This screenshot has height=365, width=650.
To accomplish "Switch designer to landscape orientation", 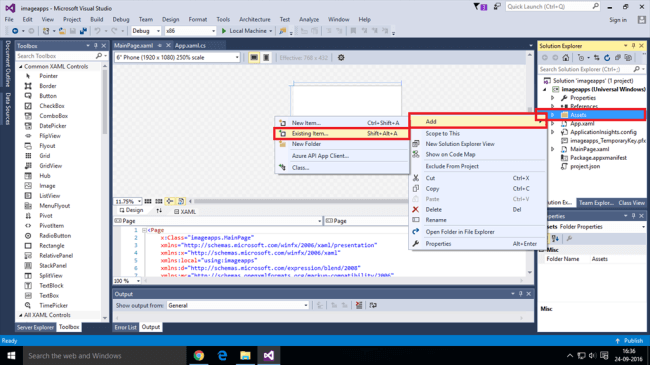I will 254,58.
